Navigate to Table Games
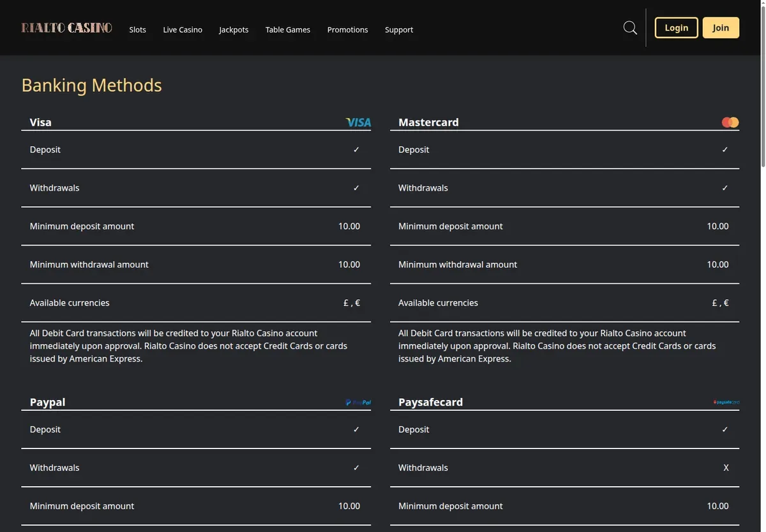Viewport: 766px width, 532px height. [x=288, y=29]
